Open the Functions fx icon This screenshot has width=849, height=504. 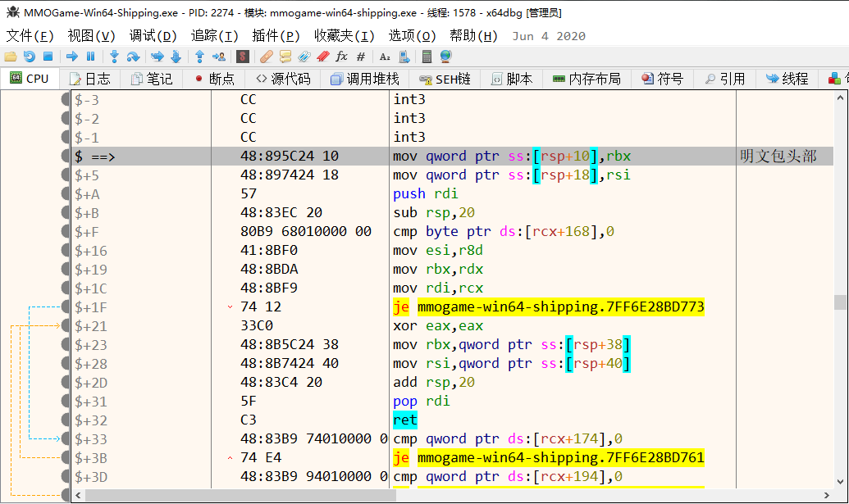[342, 57]
